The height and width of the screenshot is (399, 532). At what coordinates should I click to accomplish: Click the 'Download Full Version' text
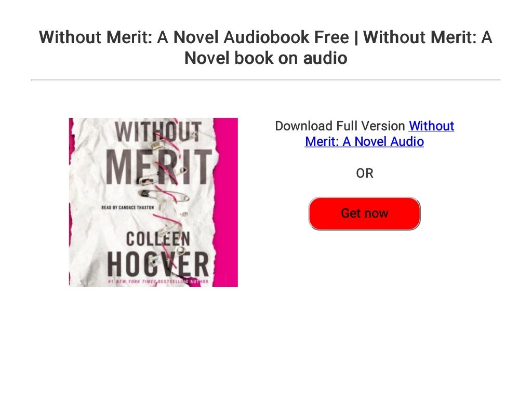tap(340, 126)
